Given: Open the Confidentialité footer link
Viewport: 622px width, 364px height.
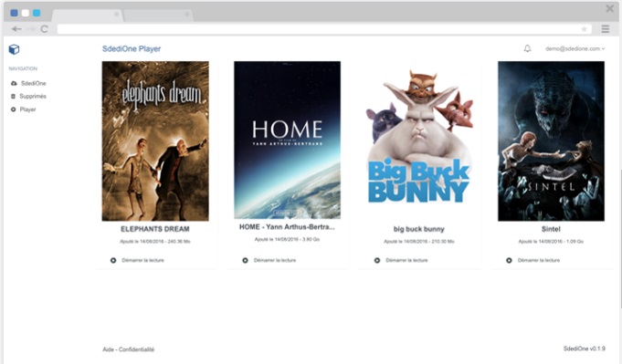Looking at the screenshot, I should (136, 349).
